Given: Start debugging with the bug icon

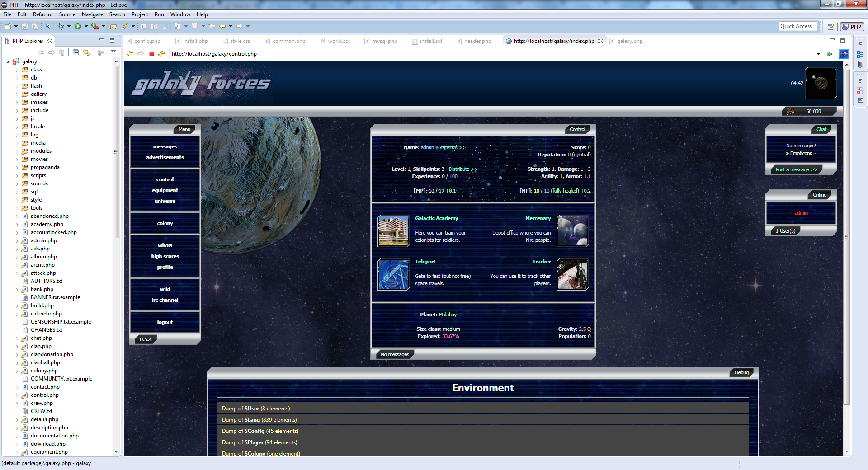Looking at the screenshot, I should click(x=61, y=26).
